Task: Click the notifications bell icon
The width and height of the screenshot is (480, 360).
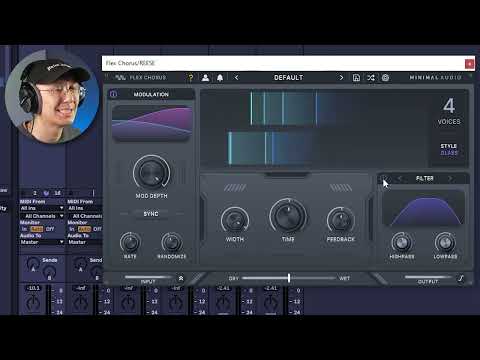Action: coord(220,78)
